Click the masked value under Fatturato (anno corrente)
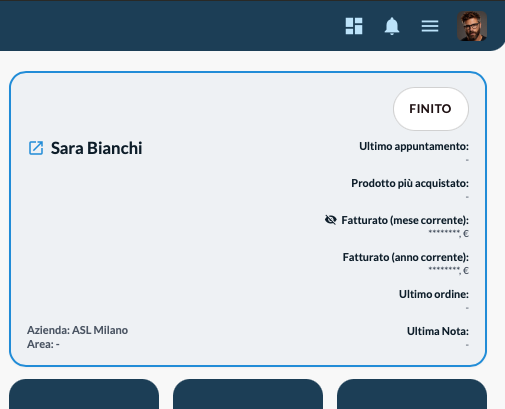The width and height of the screenshot is (505, 409). 448,270
